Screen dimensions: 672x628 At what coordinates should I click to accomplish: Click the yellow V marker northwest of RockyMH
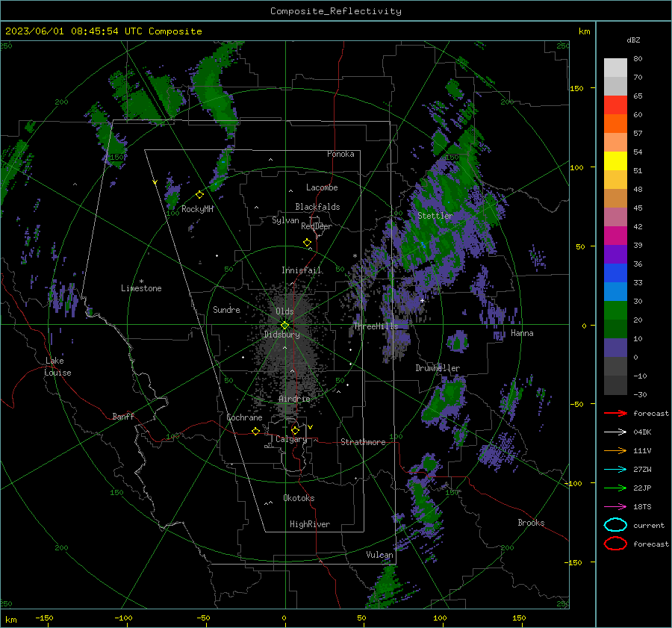tap(155, 182)
